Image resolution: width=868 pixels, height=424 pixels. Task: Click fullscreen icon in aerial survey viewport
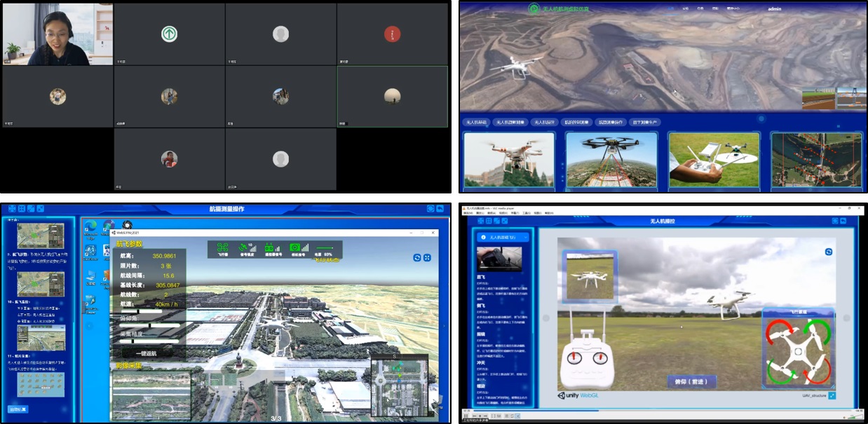point(427,257)
